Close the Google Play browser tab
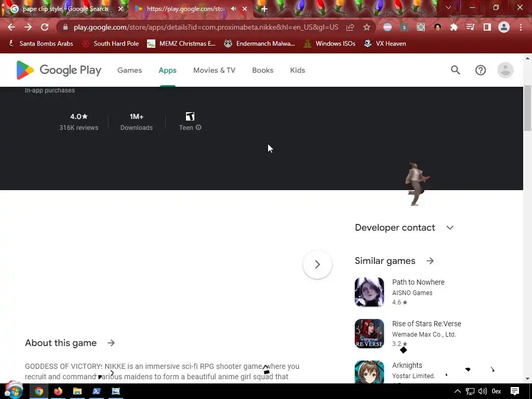The image size is (532, 399). (245, 9)
